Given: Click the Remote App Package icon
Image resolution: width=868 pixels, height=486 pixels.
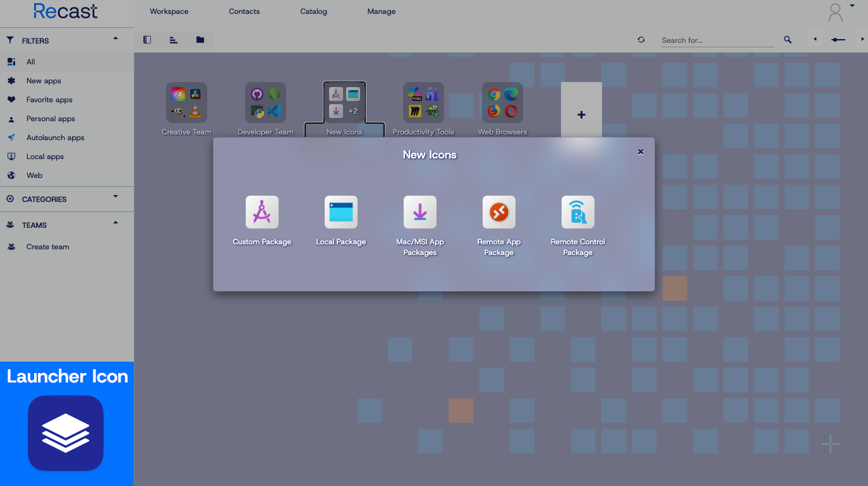Looking at the screenshot, I should (498, 212).
